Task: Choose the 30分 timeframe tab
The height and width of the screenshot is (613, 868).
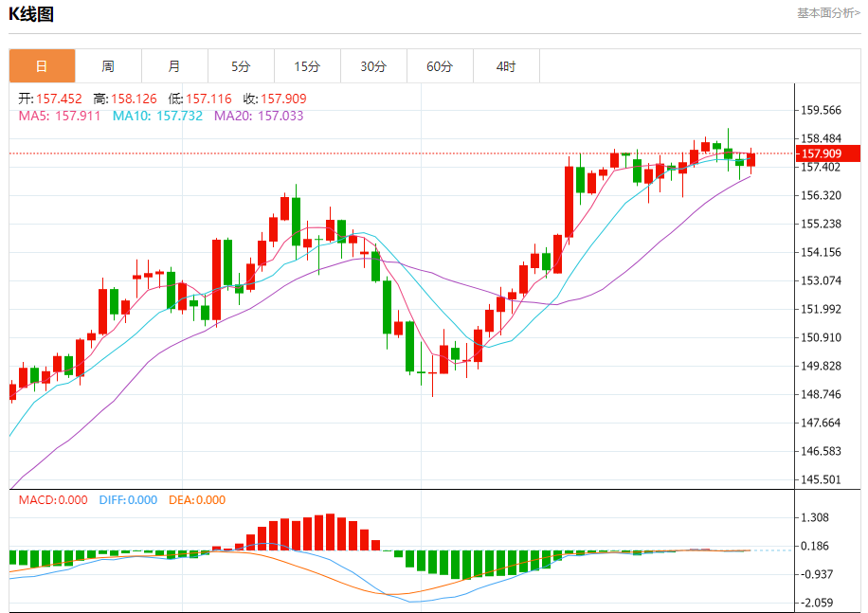Action: (373, 66)
